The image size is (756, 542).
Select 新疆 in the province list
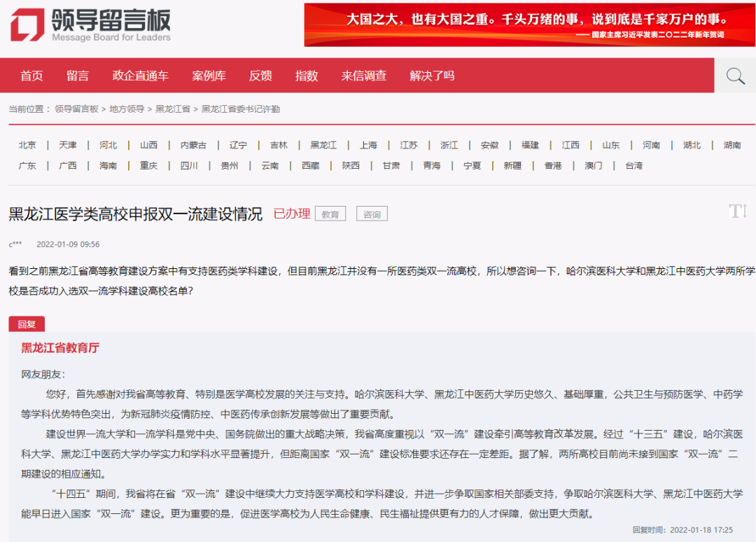tap(512, 166)
